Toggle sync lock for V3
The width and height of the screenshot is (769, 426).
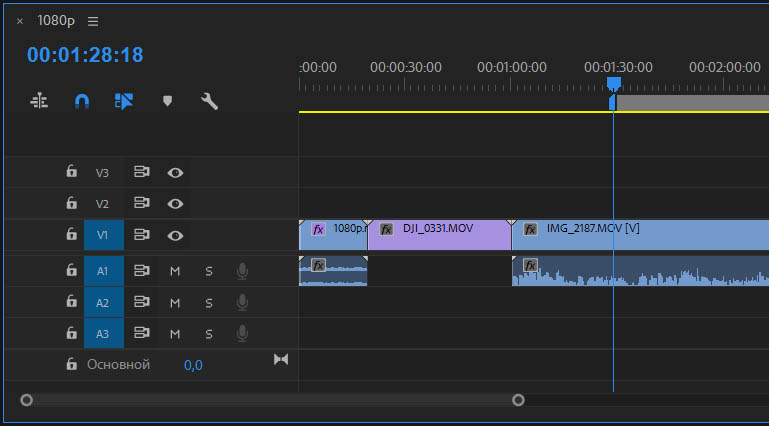coord(142,172)
